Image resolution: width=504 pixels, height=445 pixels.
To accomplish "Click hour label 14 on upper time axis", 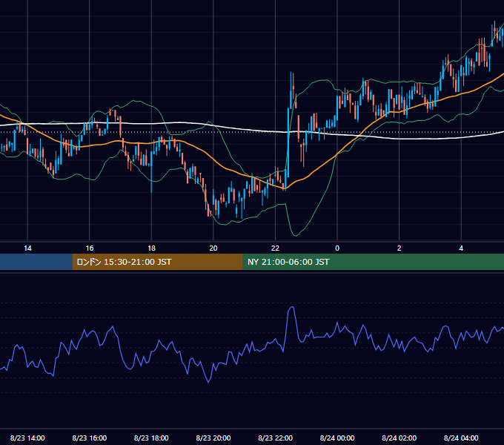I will 27,248.
